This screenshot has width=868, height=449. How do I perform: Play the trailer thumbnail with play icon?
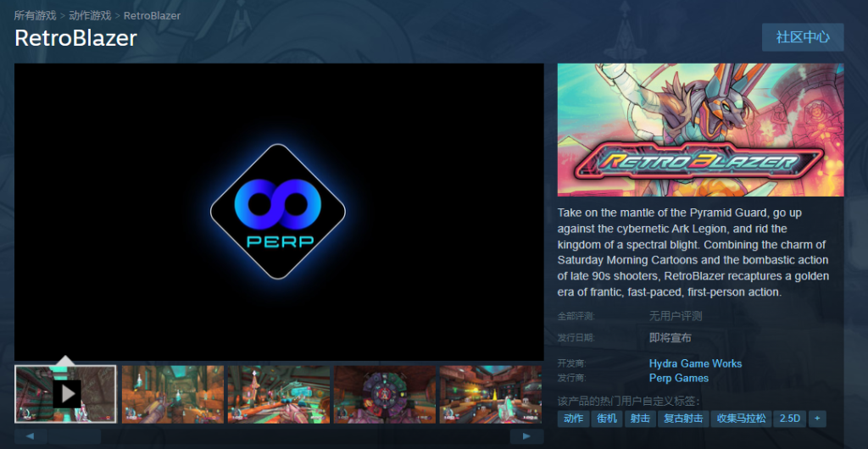pyautogui.click(x=65, y=394)
